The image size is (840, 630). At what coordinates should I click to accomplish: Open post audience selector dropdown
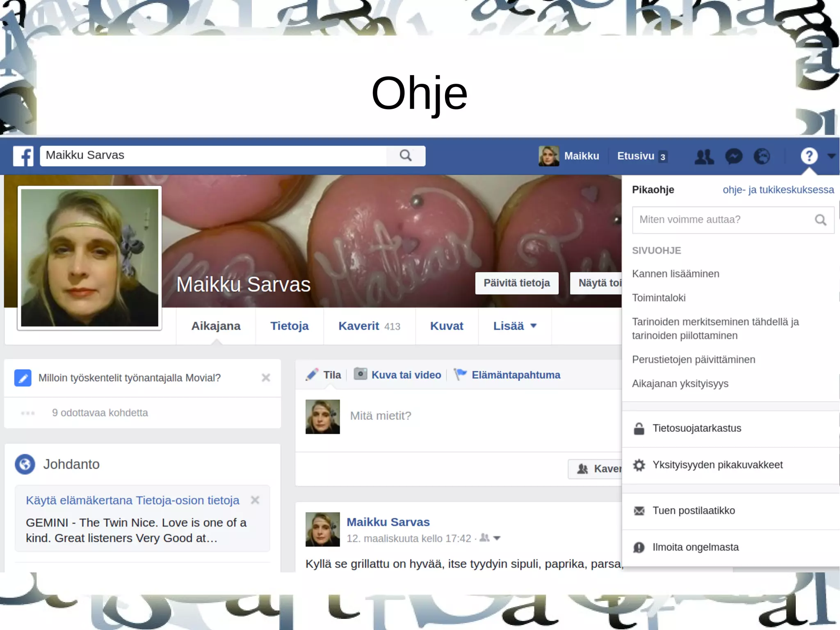[x=497, y=538]
